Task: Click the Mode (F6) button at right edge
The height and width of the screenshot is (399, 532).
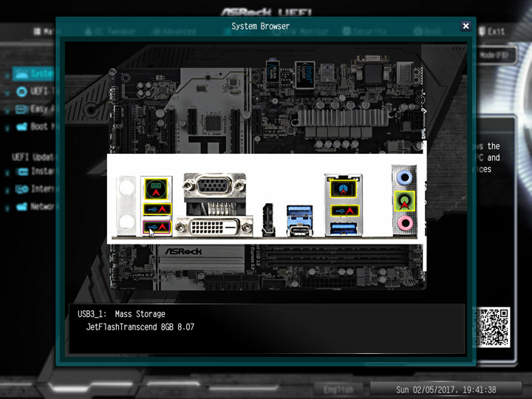Action: tap(497, 55)
